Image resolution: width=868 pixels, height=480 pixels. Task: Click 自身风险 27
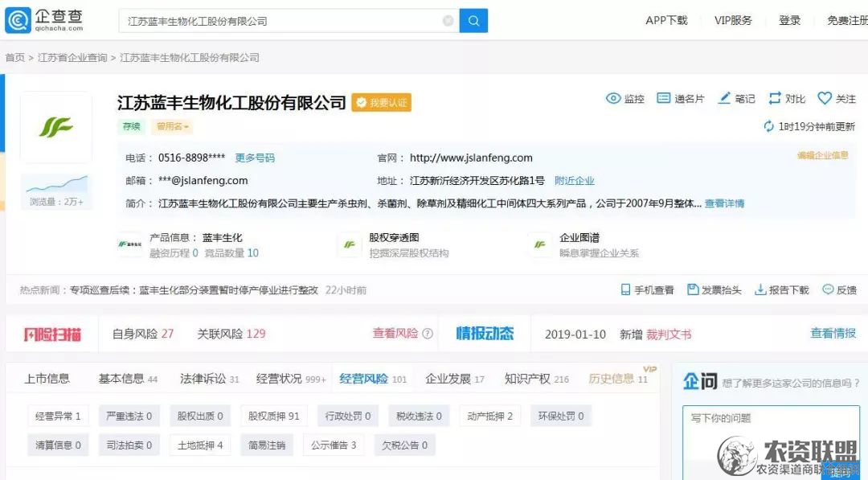click(143, 334)
